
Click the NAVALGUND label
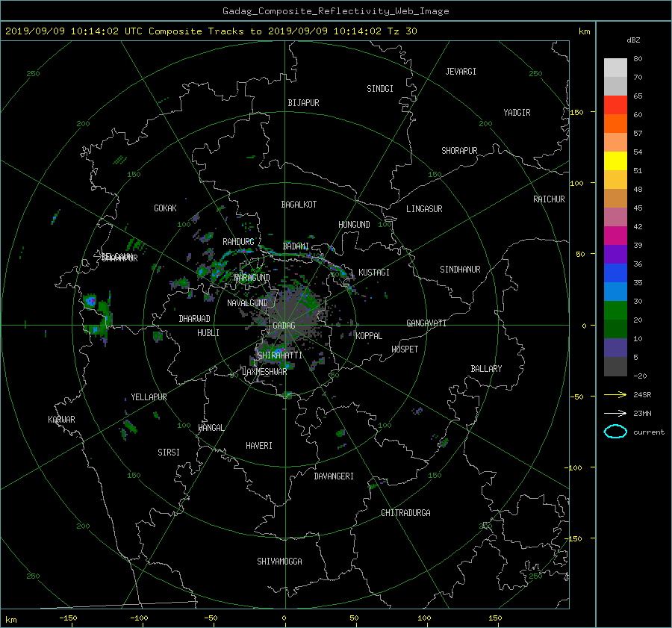tap(247, 302)
